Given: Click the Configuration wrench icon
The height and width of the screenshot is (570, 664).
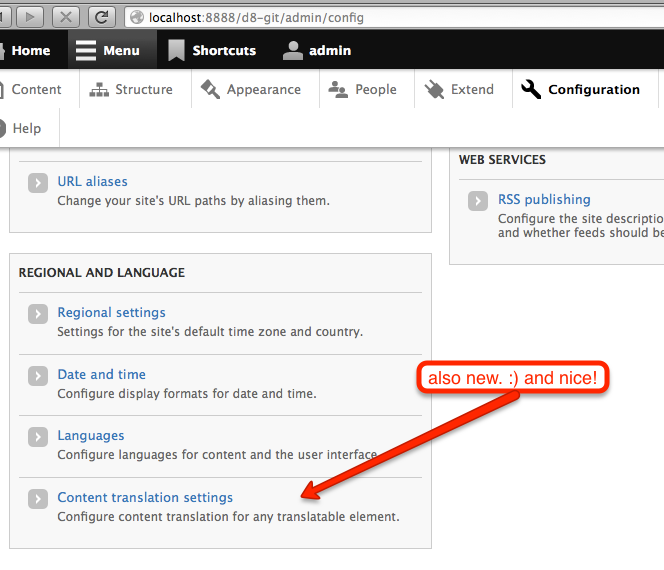Looking at the screenshot, I should tap(531, 89).
